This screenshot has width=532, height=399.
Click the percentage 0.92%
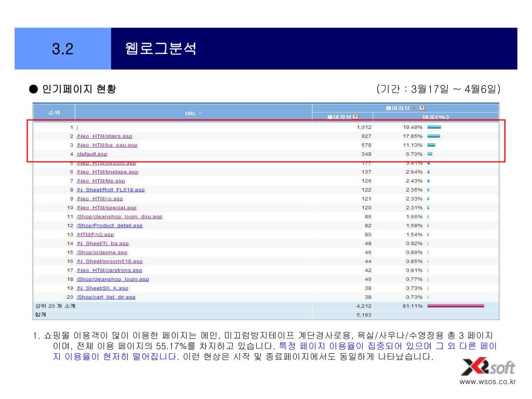(414, 243)
